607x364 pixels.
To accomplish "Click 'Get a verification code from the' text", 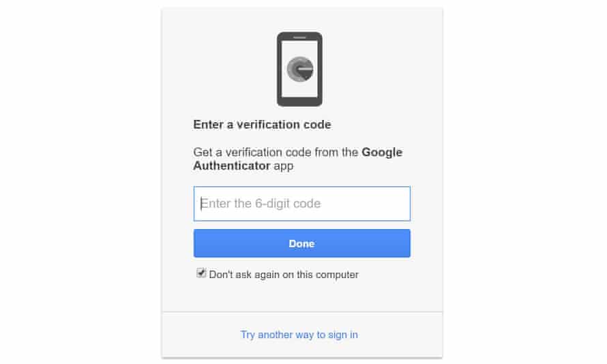I will pyautogui.click(x=276, y=153).
